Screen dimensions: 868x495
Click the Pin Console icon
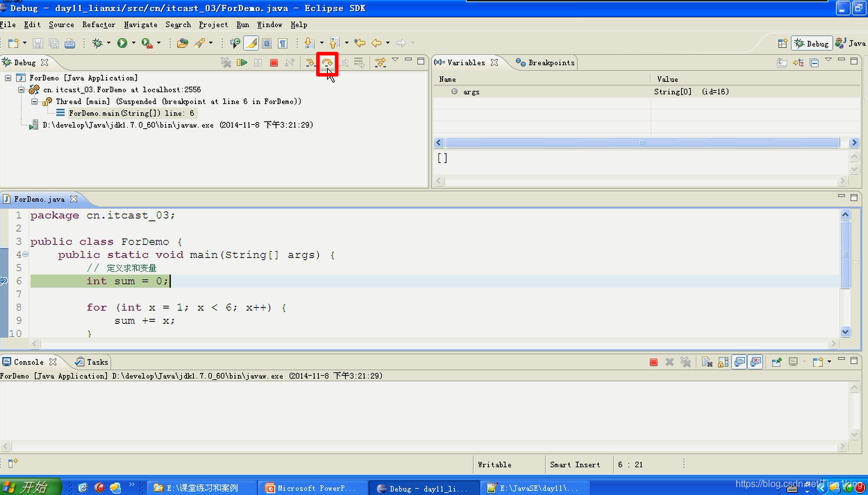click(776, 362)
